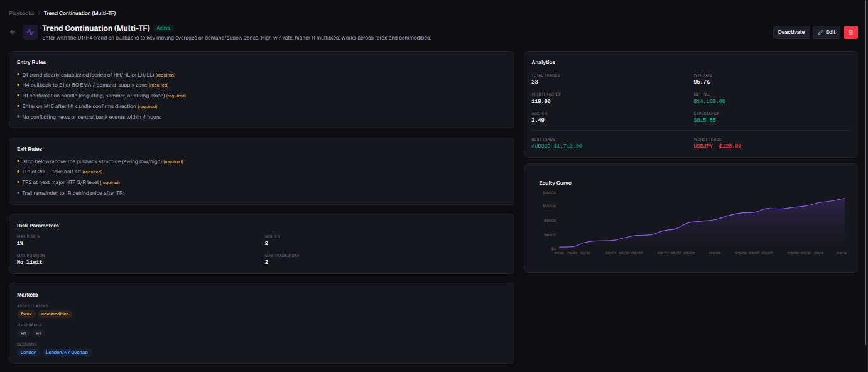Click the playbook pulse waveform icon

tap(30, 32)
